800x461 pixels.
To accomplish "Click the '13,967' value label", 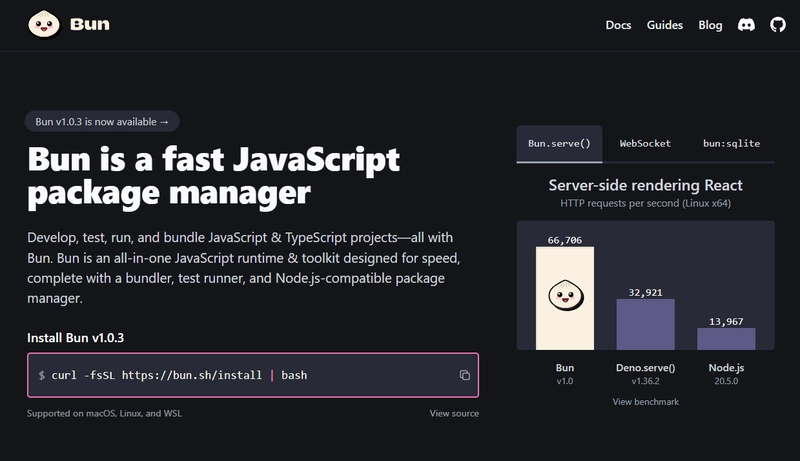I will [726, 322].
